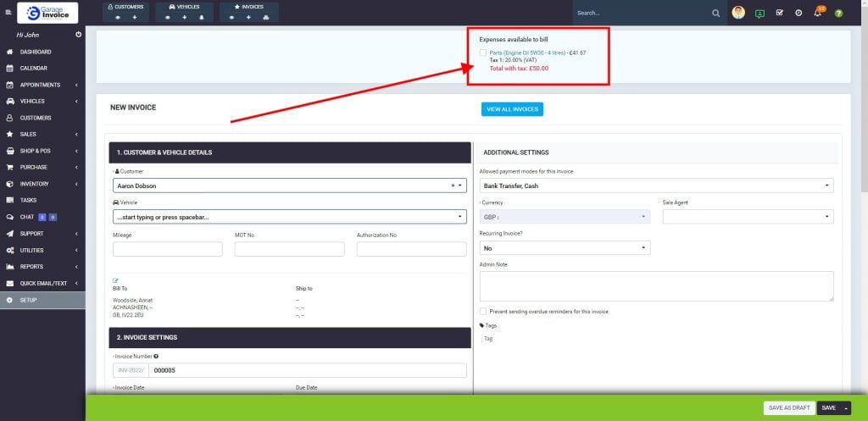868x421 pixels.
Task: Add new invoice plus icon
Action: pyautogui.click(x=248, y=18)
